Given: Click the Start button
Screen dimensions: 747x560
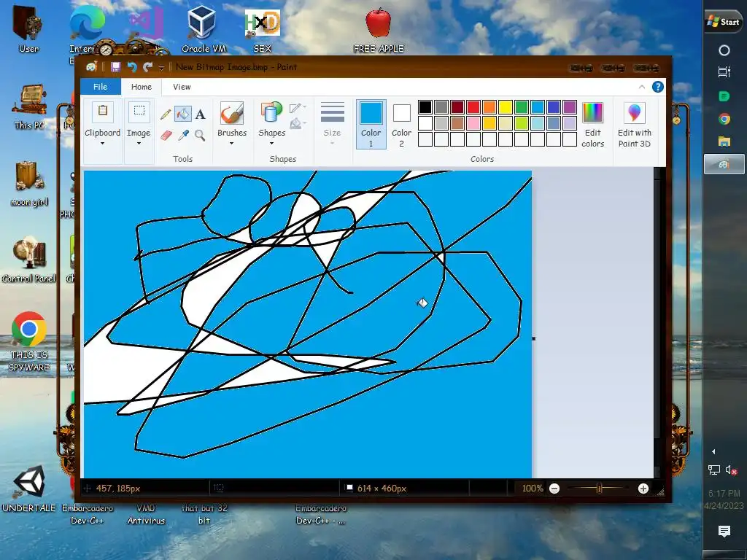Looking at the screenshot, I should pyautogui.click(x=724, y=22).
